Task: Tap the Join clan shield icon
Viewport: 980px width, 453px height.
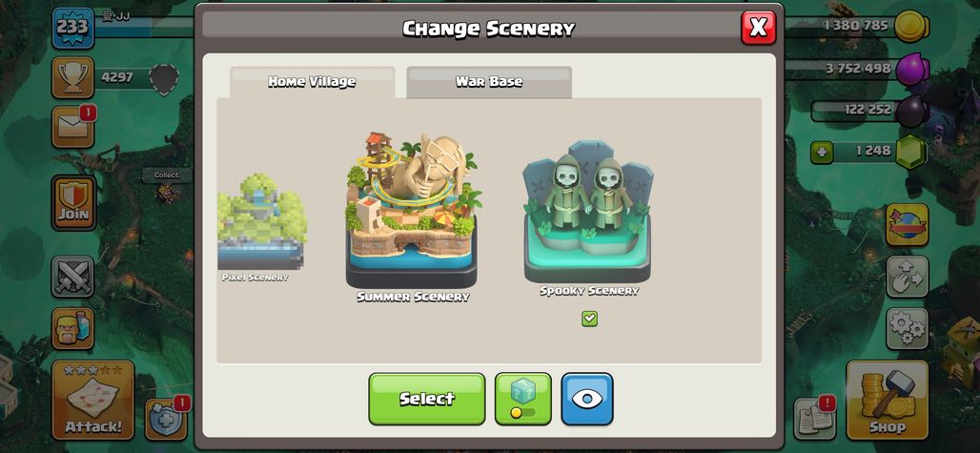Action: (x=73, y=203)
